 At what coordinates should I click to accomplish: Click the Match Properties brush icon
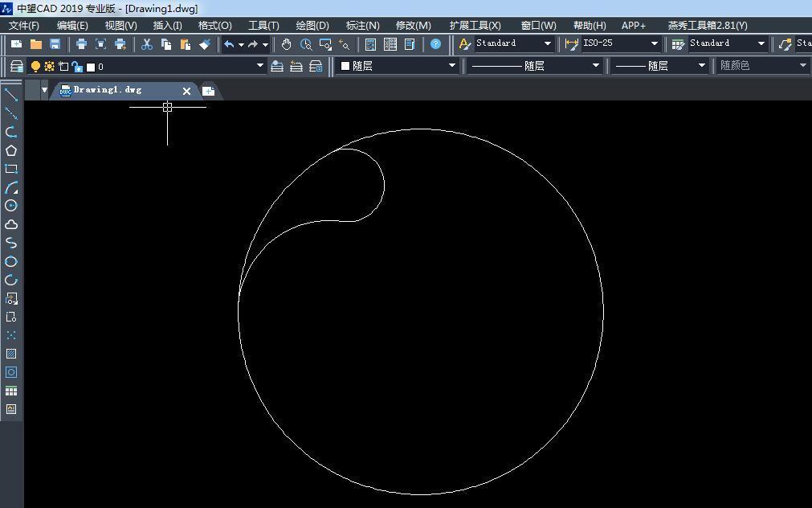pos(205,44)
